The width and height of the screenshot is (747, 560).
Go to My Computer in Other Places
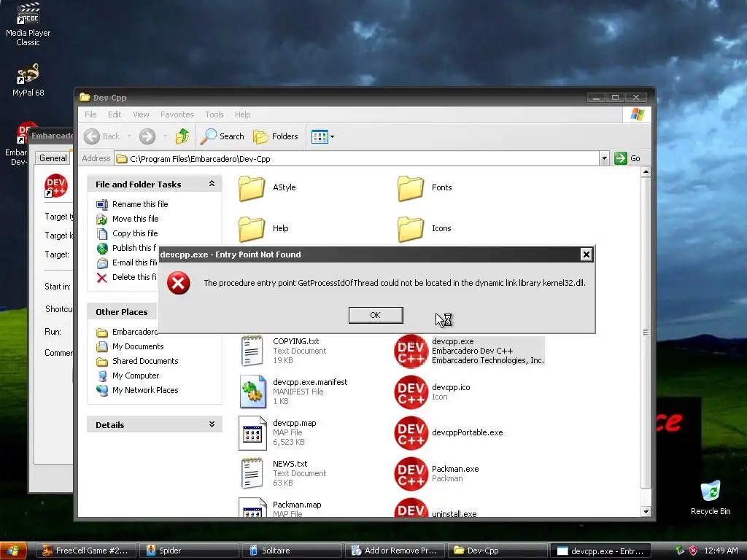click(x=136, y=376)
